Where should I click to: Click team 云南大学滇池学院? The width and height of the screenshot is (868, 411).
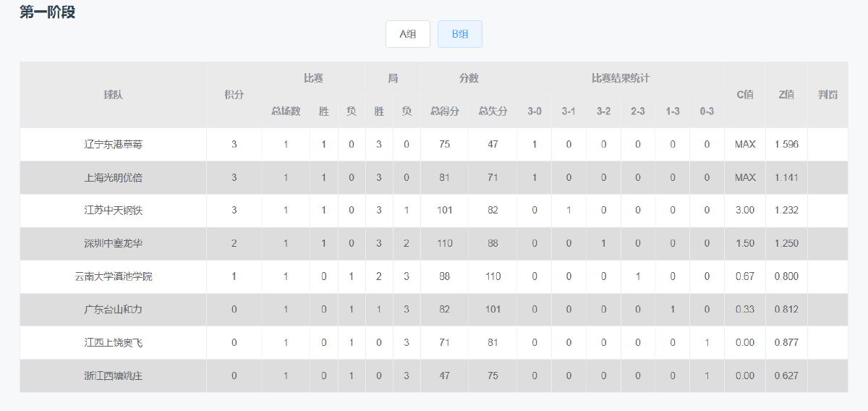point(114,276)
